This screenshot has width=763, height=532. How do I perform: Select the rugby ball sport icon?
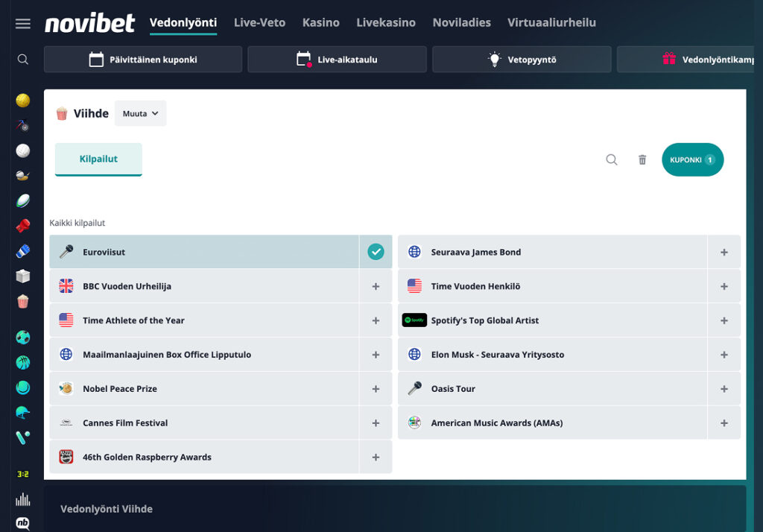point(23,200)
